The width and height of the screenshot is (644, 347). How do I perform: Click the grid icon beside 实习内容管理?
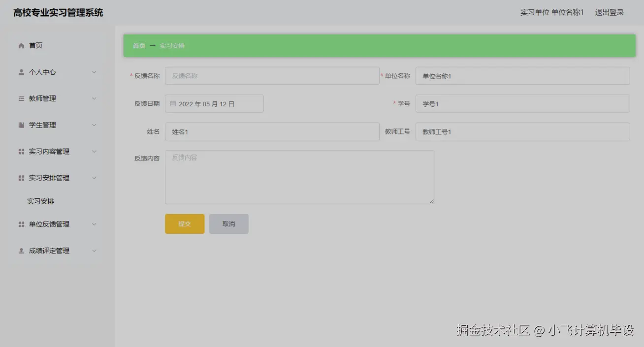pyautogui.click(x=21, y=152)
